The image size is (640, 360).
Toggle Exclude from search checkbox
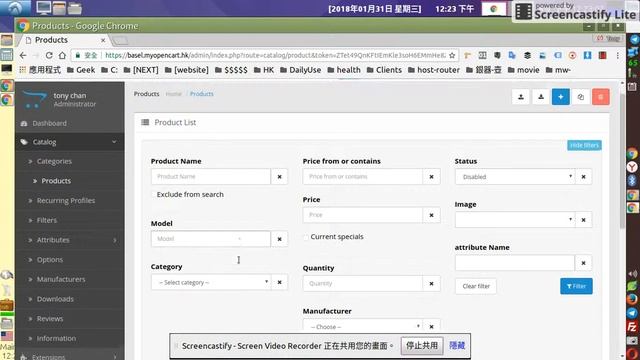point(153,195)
